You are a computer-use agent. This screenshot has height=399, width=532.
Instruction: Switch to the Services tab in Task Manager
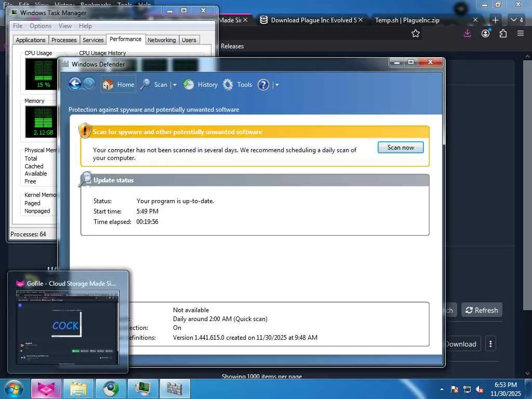[x=93, y=40]
